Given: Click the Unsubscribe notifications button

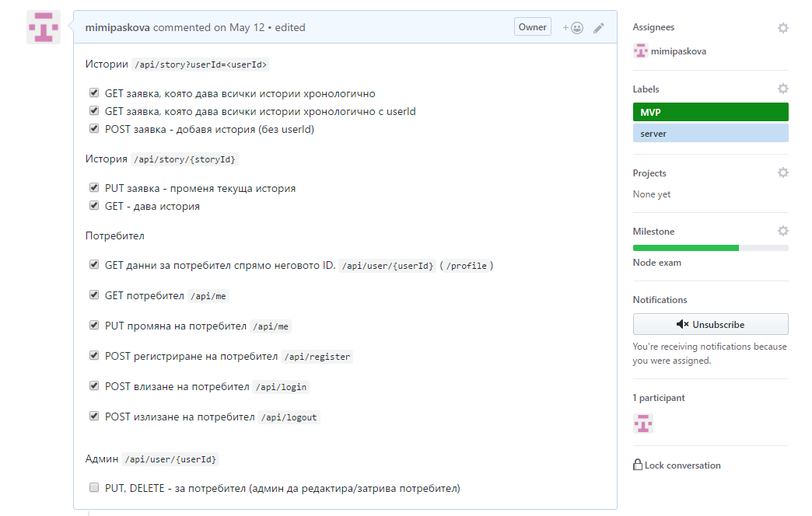Looking at the screenshot, I should [x=710, y=324].
